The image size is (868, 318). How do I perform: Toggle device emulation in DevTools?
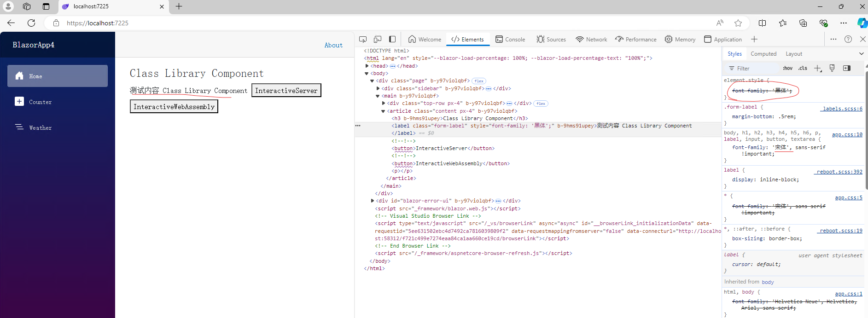click(x=378, y=40)
